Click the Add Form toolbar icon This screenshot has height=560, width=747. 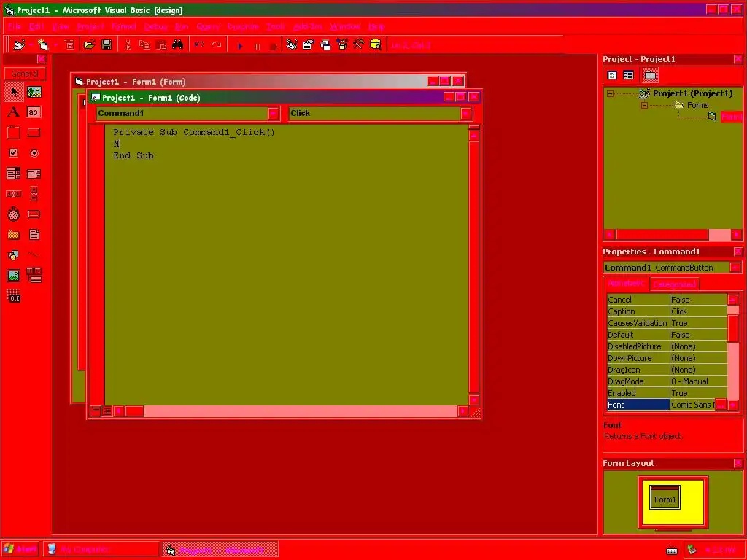click(x=43, y=44)
